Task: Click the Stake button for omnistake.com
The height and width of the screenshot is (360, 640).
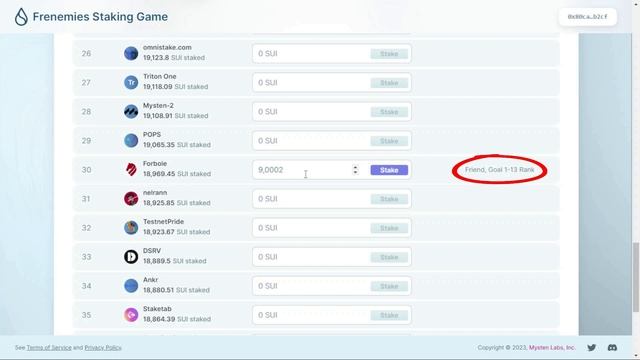Action: [389, 54]
